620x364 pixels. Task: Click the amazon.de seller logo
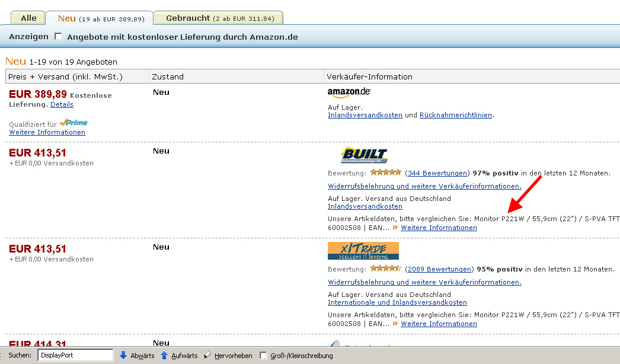click(349, 92)
